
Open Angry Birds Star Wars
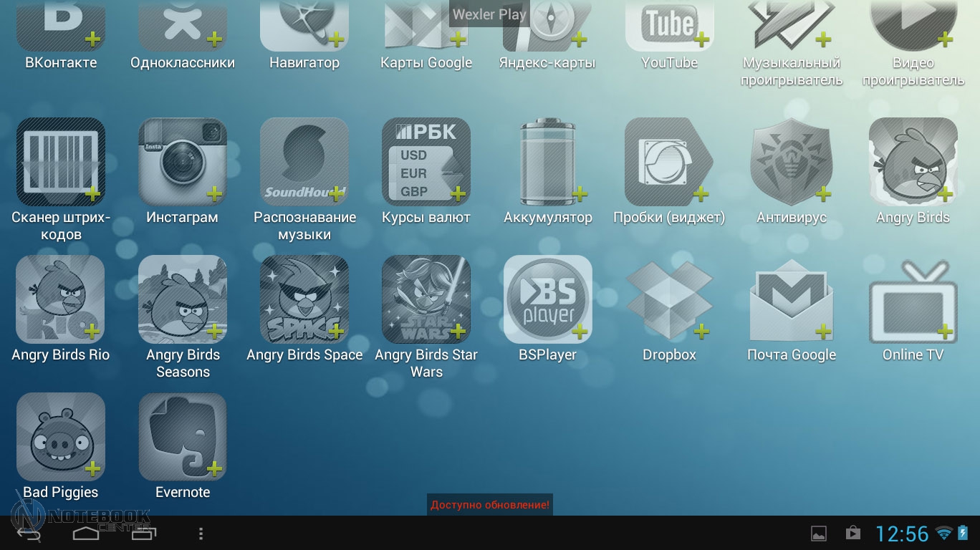click(426, 299)
